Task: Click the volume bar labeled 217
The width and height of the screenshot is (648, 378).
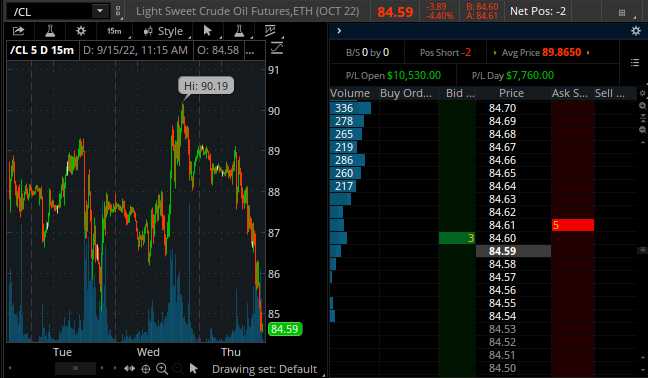Action: [x=343, y=186]
